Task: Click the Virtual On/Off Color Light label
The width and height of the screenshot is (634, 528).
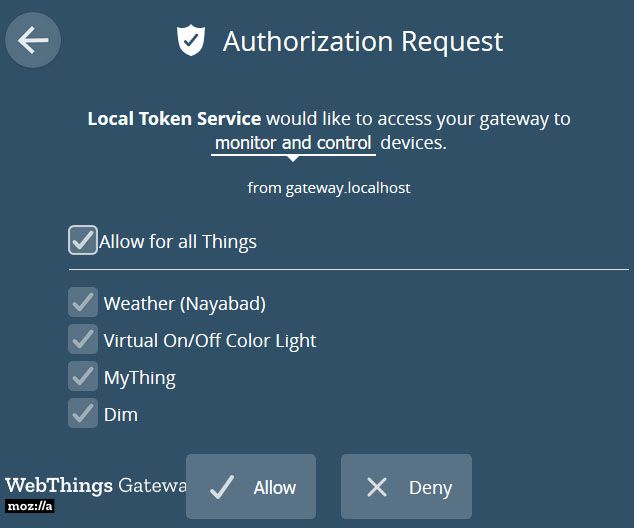Action: point(210,341)
